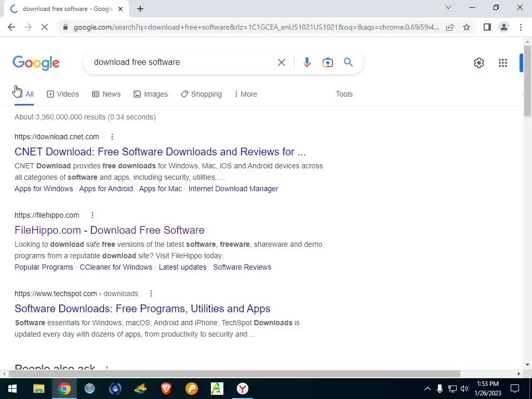This screenshot has width=532, height=399.
Task: Open Software Downloads TechSpot result
Action: (142, 309)
